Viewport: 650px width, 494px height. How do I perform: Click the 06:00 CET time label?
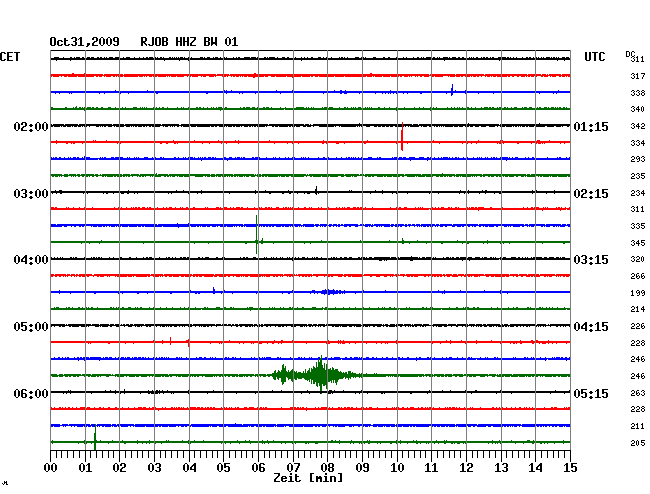[31, 393]
